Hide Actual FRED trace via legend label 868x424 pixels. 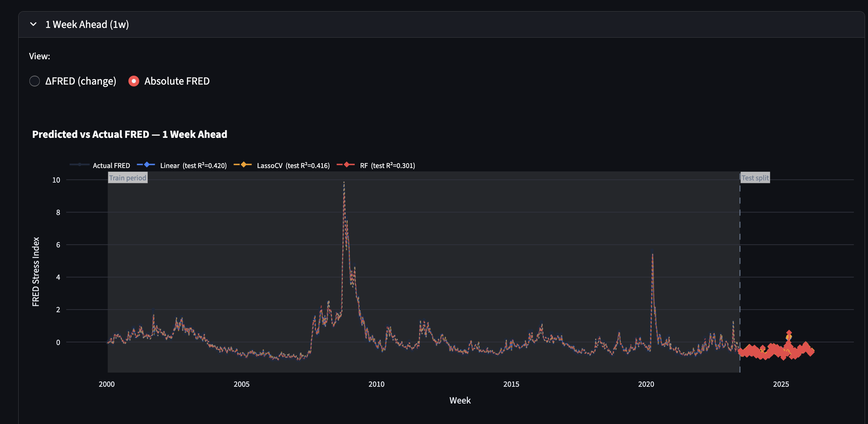click(x=111, y=165)
